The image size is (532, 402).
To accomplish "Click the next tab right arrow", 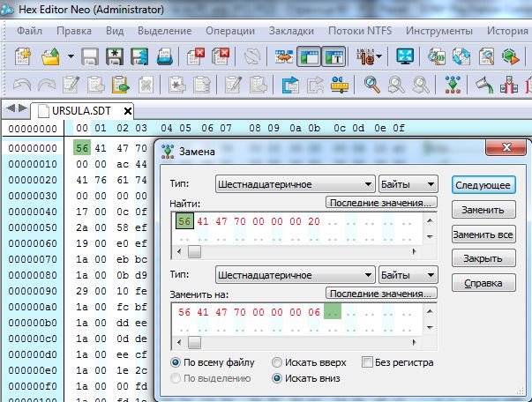I will click(23, 108).
